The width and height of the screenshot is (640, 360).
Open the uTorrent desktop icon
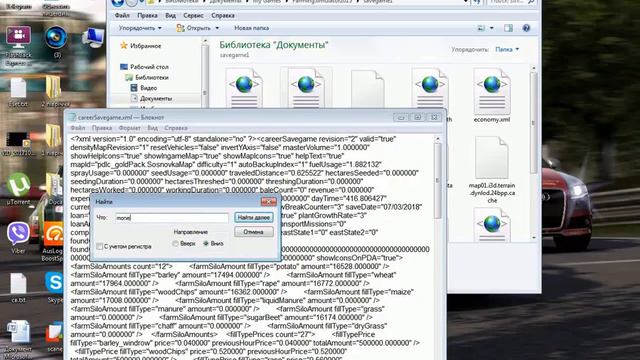coord(18,189)
